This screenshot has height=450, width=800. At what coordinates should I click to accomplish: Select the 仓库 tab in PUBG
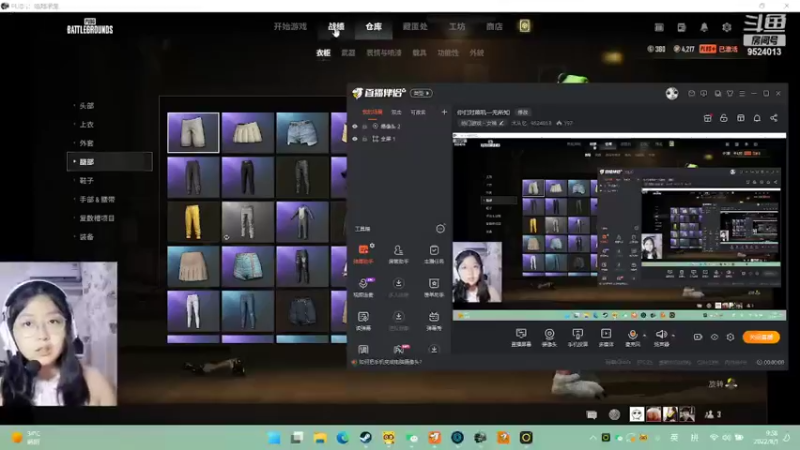coord(373,27)
